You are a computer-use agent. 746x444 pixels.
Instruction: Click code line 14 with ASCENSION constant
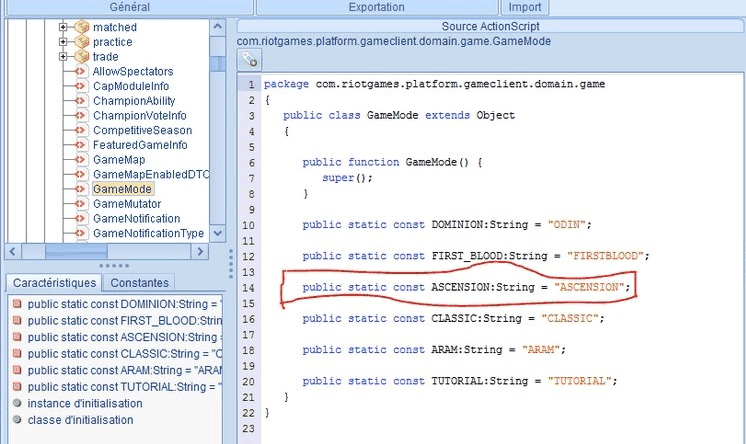tap(466, 287)
